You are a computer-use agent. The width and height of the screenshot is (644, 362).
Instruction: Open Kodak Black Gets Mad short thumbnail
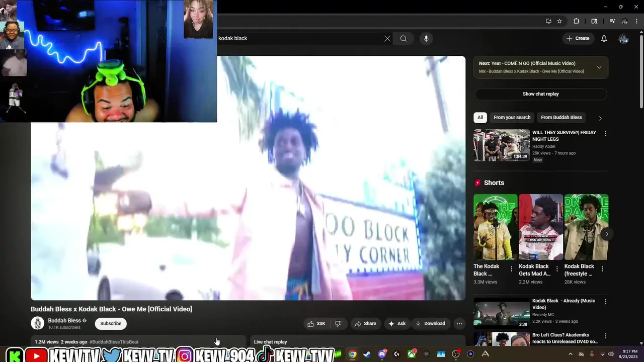pyautogui.click(x=541, y=227)
